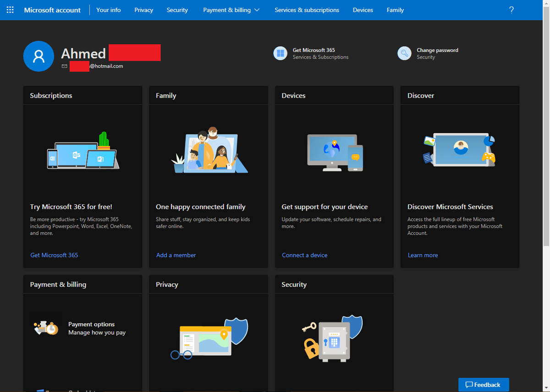Image resolution: width=550 pixels, height=392 pixels.
Task: Click the email envelope icon beside the address
Action: click(64, 66)
